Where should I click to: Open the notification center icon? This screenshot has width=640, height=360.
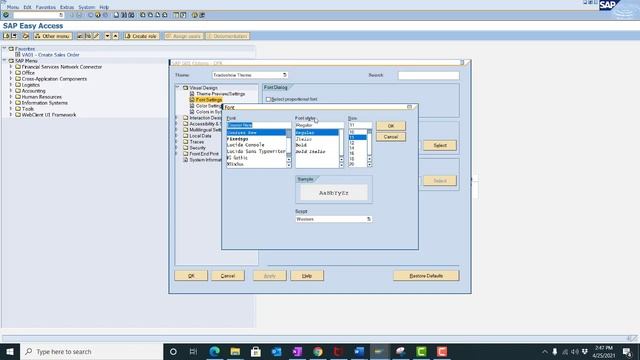627,352
